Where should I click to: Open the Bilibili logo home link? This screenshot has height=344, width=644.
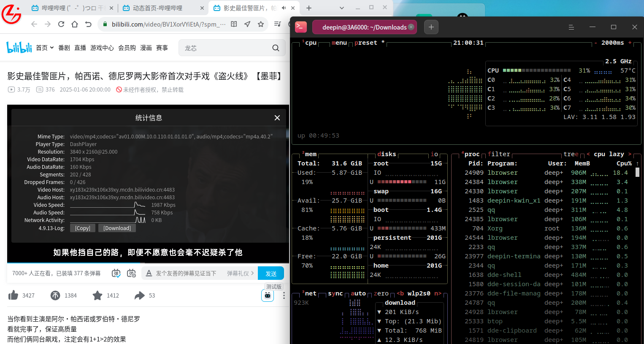click(x=19, y=48)
